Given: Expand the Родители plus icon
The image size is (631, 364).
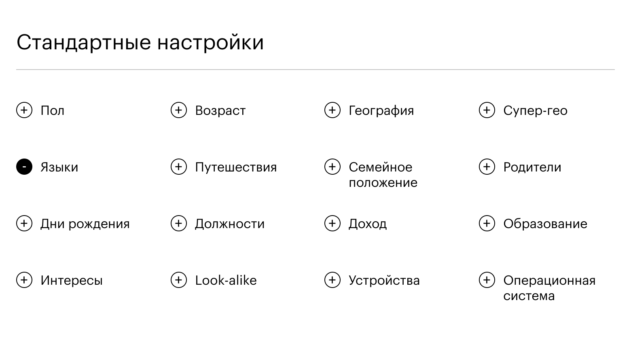Looking at the screenshot, I should (x=487, y=167).
